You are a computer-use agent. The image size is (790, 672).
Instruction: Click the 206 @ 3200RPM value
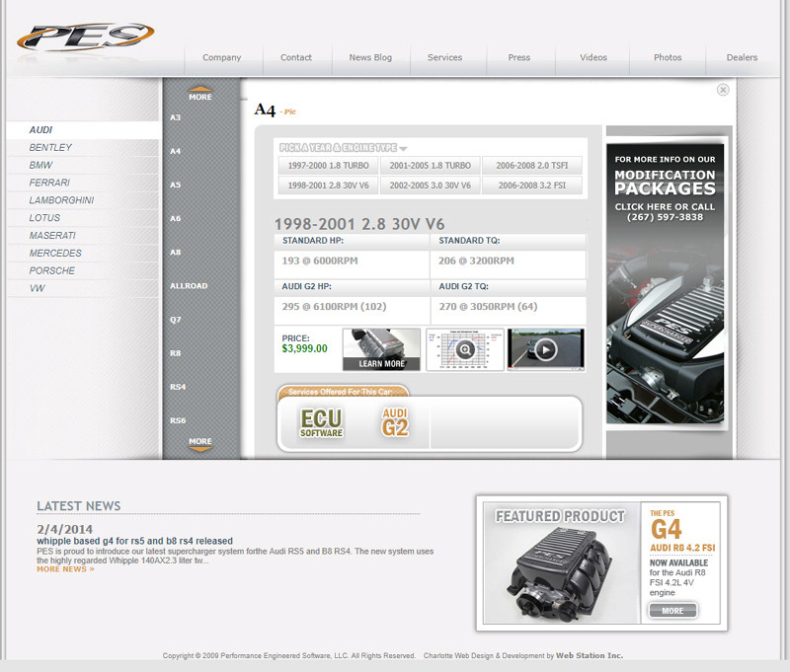coord(476,261)
